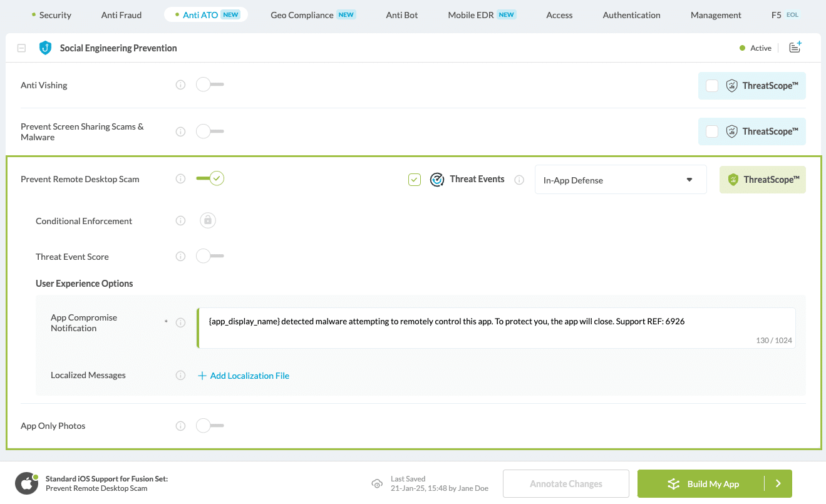
Task: Expand Build My App arrow options
Action: 778,483
